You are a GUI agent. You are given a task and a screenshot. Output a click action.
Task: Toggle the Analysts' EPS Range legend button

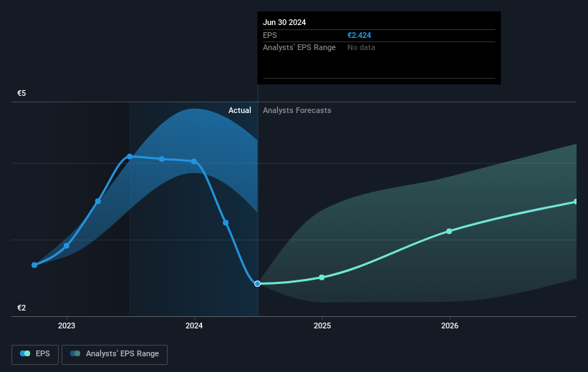[x=115, y=354]
